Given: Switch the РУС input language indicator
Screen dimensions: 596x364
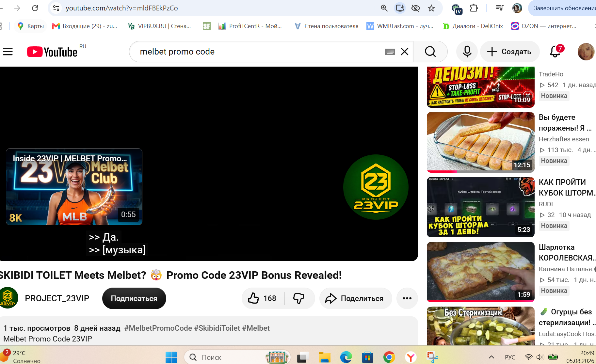Looking at the screenshot, I should click(x=510, y=357).
